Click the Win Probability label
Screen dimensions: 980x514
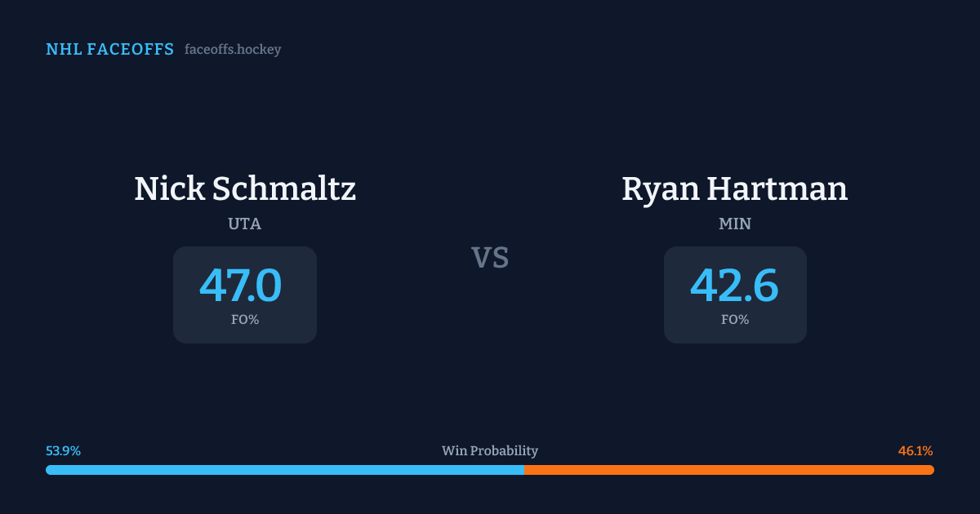click(490, 451)
